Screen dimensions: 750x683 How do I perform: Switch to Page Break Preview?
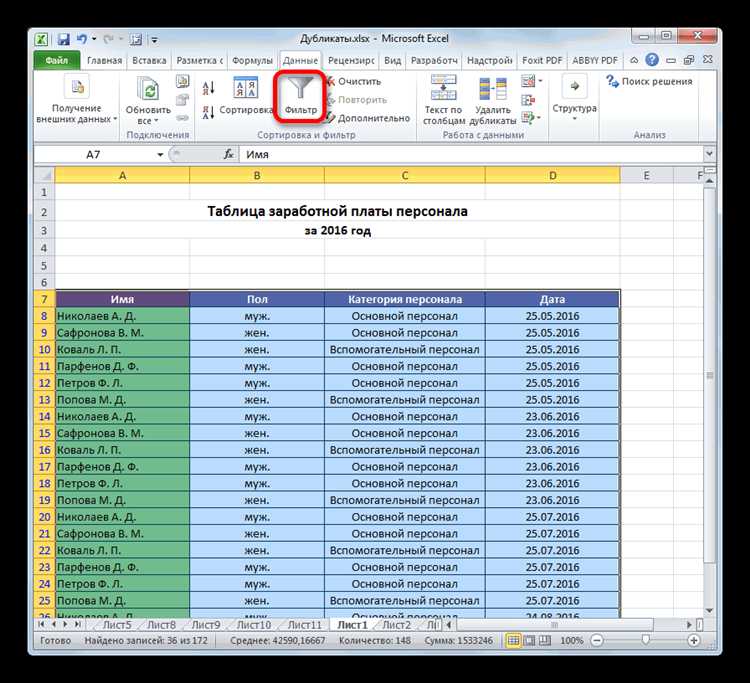545,640
